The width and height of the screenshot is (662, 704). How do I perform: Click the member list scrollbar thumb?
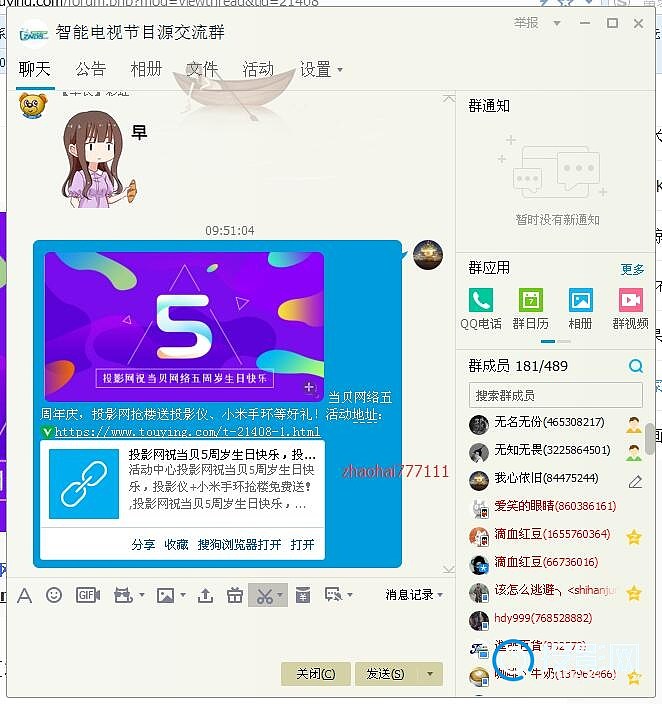click(x=649, y=439)
